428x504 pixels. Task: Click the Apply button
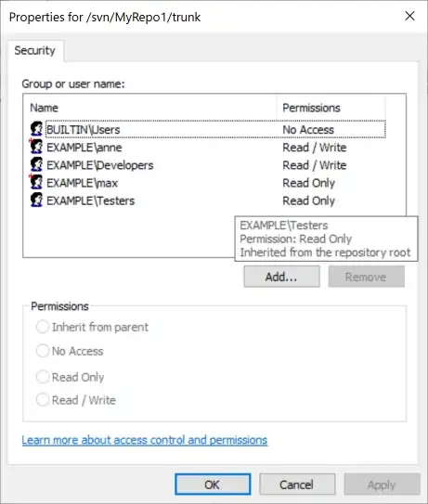[x=382, y=485]
